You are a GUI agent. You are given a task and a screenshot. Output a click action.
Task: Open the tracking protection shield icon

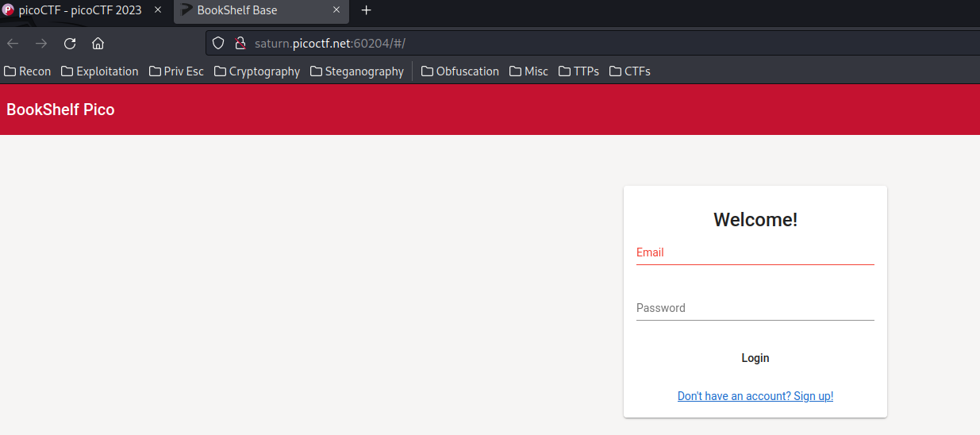point(218,43)
